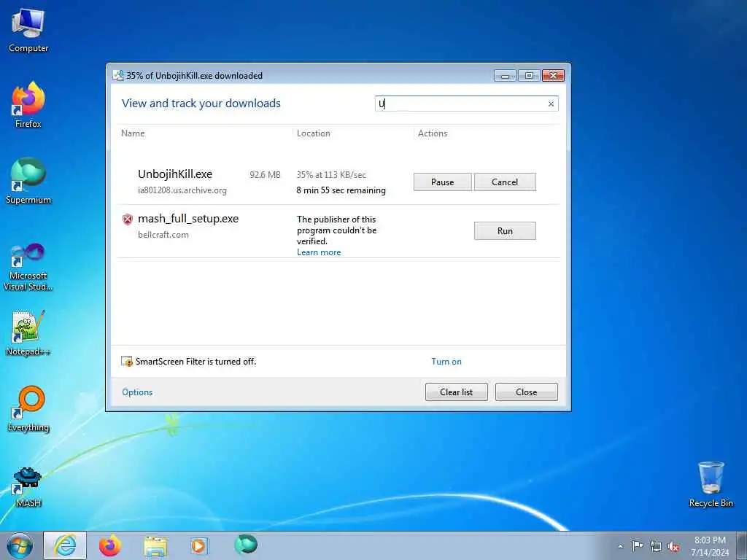Turn on SmartScreen Filter

pyautogui.click(x=446, y=362)
